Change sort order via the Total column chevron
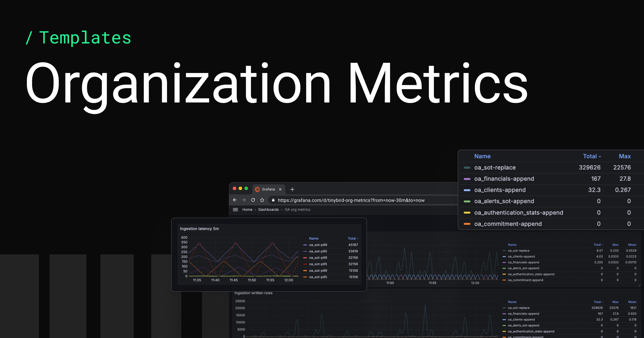644x338 pixels. (599, 156)
